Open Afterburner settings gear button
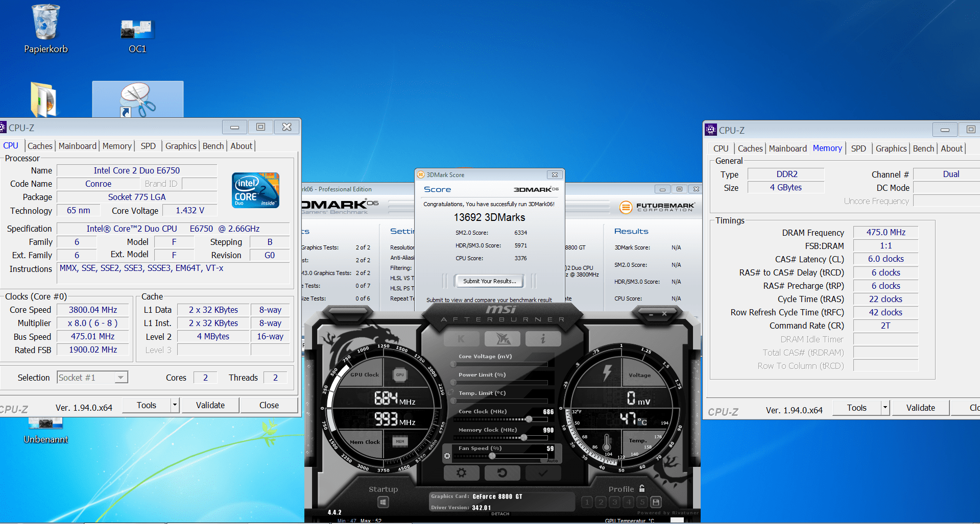The width and height of the screenshot is (980, 524). tap(462, 473)
